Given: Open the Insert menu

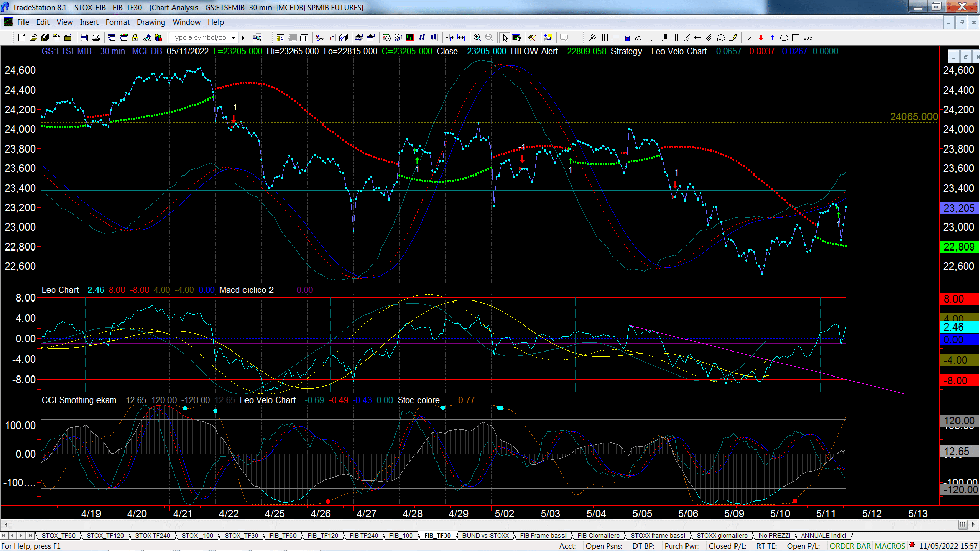Looking at the screenshot, I should (89, 22).
